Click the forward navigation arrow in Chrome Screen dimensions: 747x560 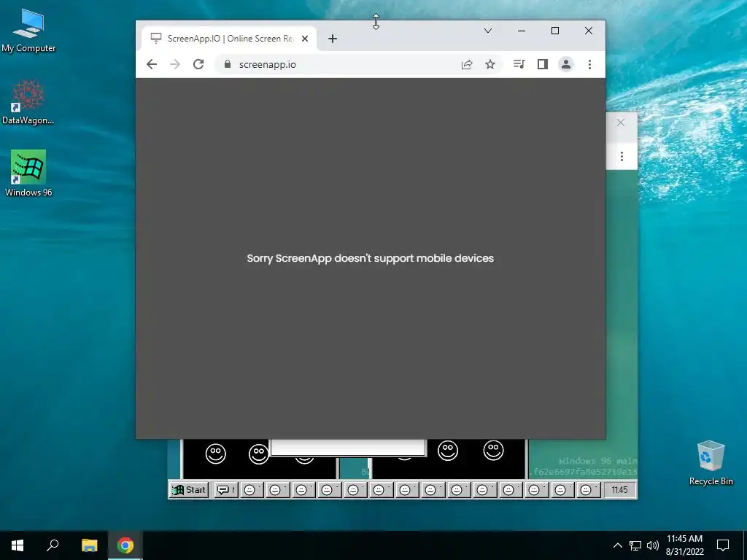click(x=175, y=64)
